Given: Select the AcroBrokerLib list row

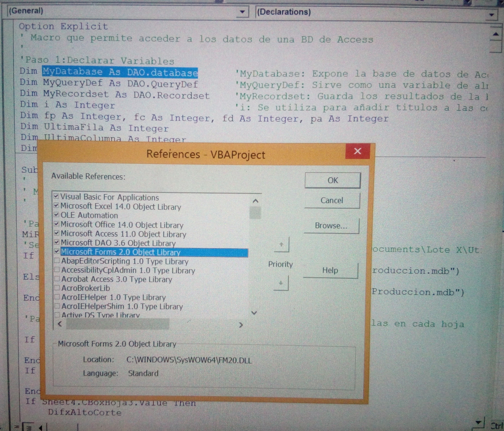Looking at the screenshot, I should 85,288.
